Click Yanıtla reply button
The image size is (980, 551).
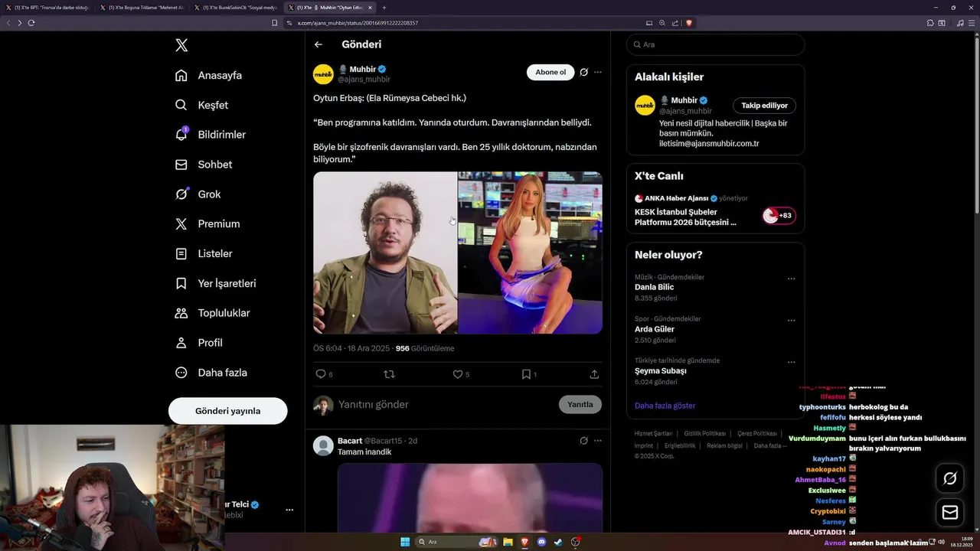pyautogui.click(x=580, y=404)
